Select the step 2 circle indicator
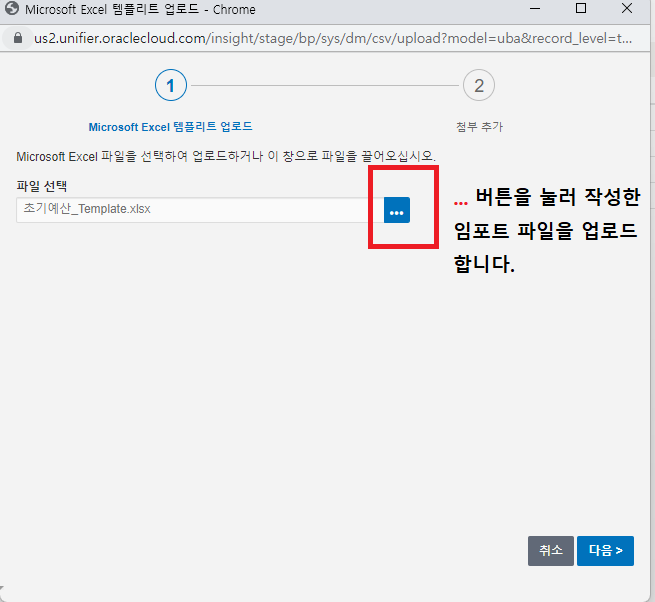655x602 pixels. pyautogui.click(x=479, y=86)
